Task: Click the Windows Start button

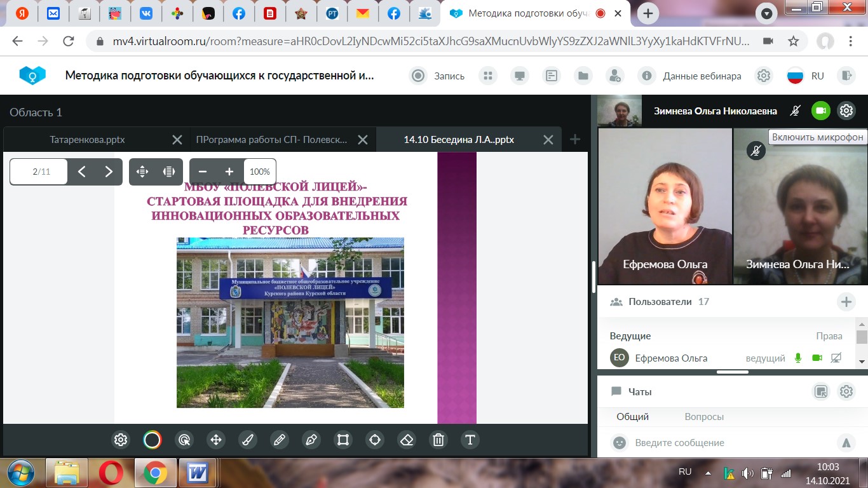Action: pyautogui.click(x=20, y=473)
